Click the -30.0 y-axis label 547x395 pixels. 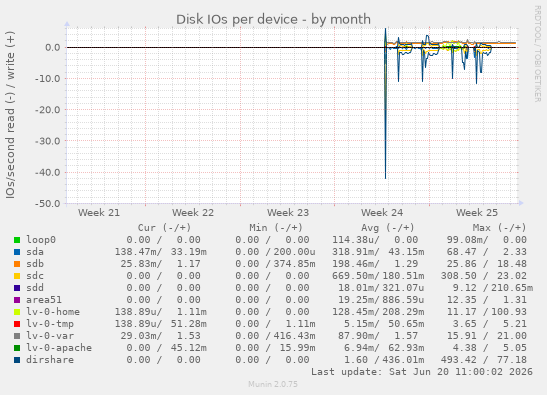pos(48,141)
